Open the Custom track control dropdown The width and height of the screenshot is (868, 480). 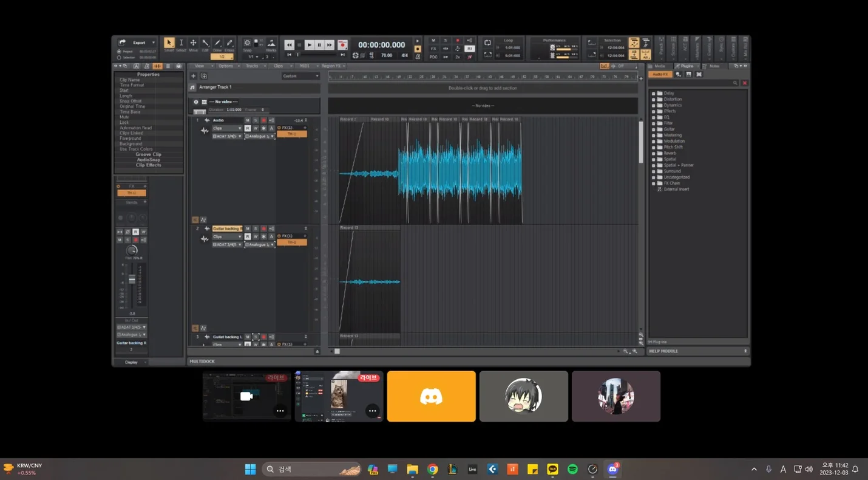tap(300, 76)
